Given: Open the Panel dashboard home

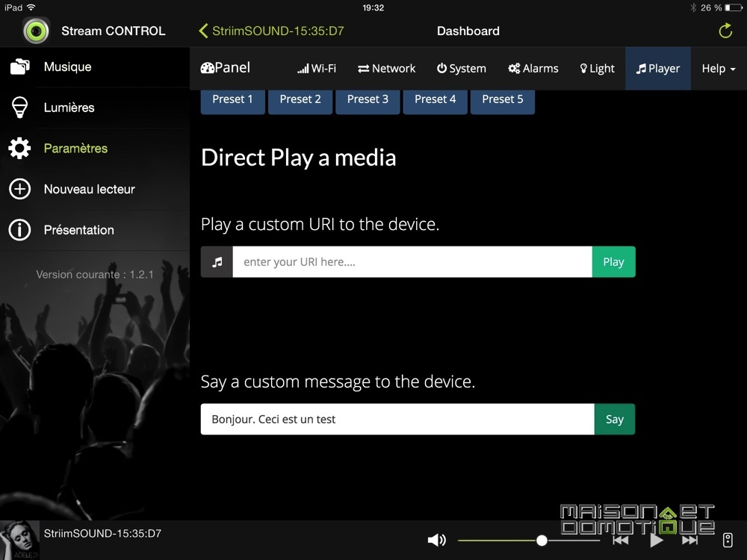Looking at the screenshot, I should click(226, 68).
